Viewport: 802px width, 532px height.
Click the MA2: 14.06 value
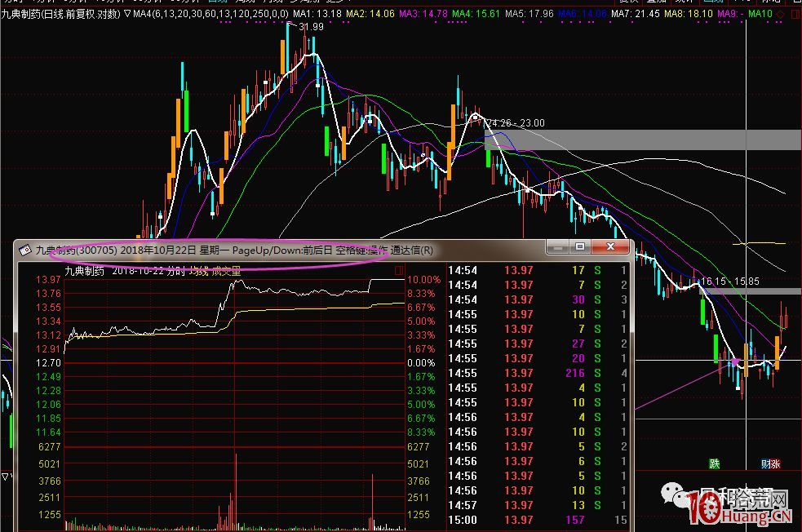click(370, 14)
